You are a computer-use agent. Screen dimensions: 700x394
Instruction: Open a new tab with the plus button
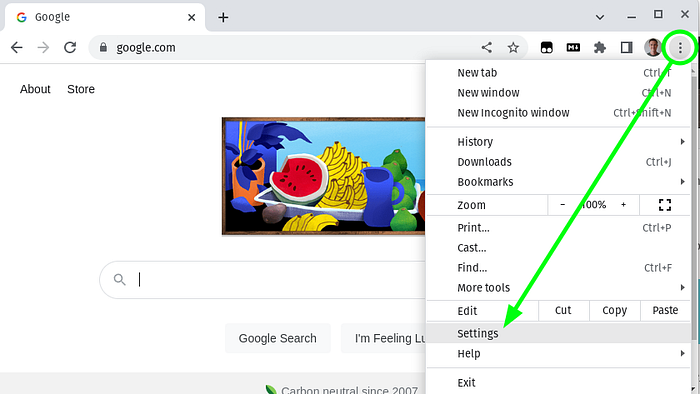coord(223,17)
